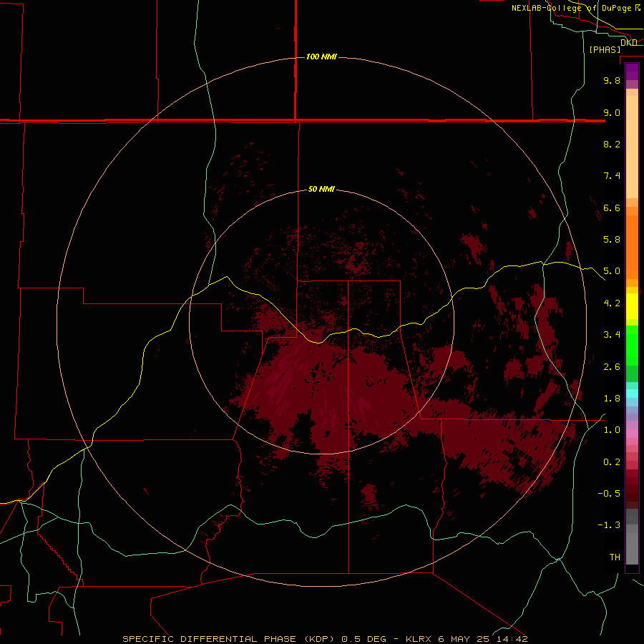Select the 3.4 scale label
The width and height of the screenshot is (644, 644).
tap(612, 334)
